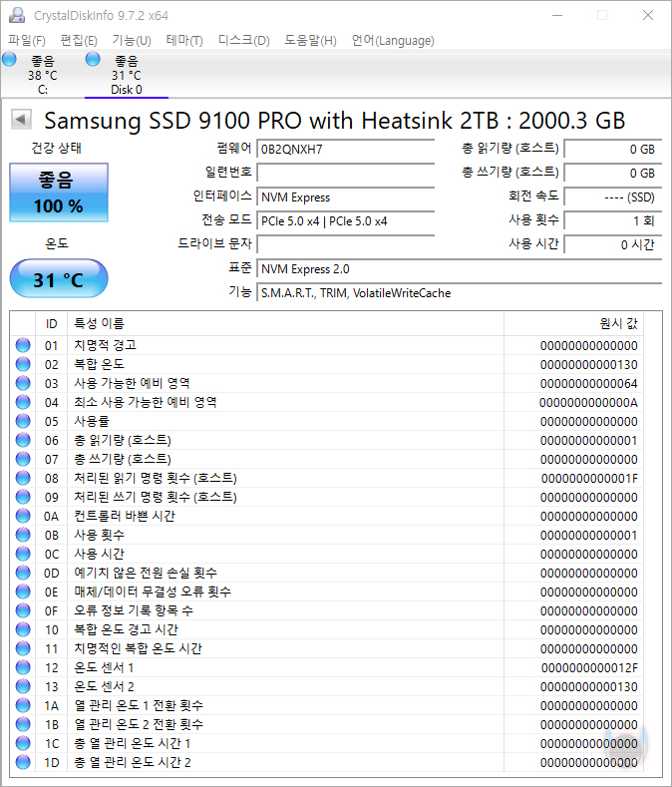Open the 도움말(H) menu
Viewport: 672px width, 787px height.
(310, 40)
